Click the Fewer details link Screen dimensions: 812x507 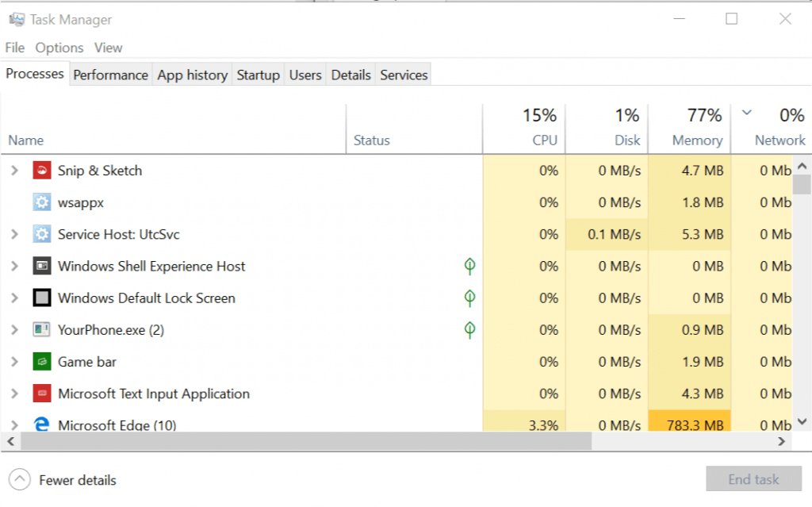78,480
